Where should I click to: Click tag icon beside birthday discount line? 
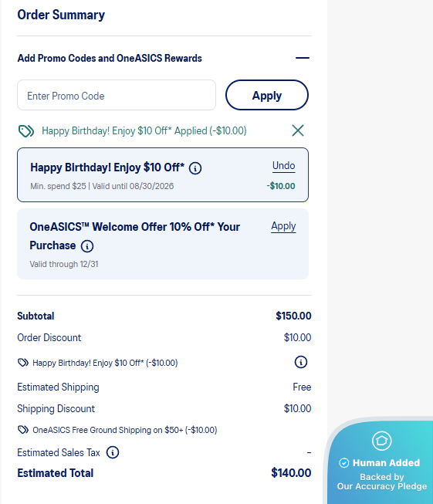pyautogui.click(x=23, y=363)
